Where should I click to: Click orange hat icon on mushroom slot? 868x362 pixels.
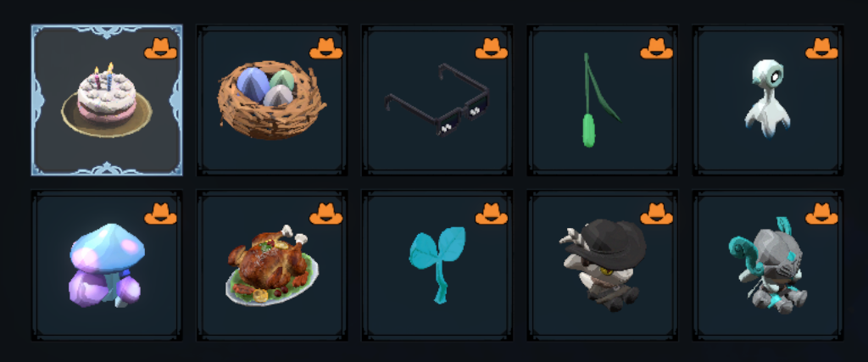pyautogui.click(x=160, y=214)
